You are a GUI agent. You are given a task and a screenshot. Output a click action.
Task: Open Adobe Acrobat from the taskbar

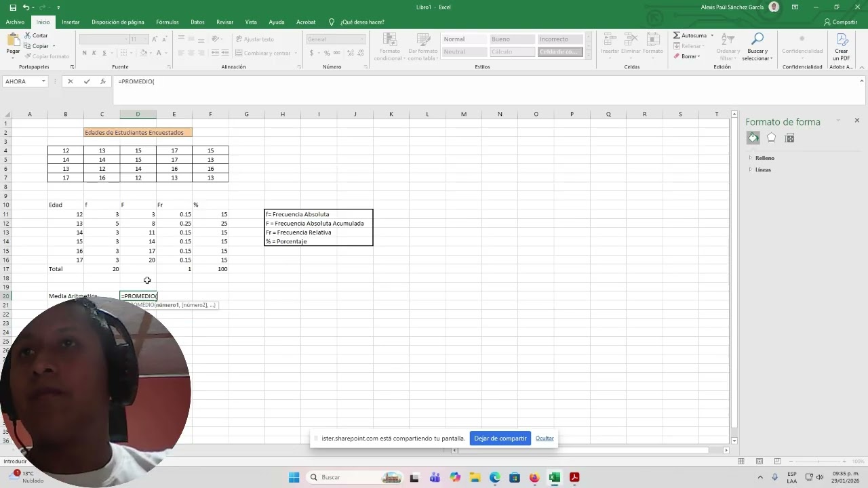point(574,477)
